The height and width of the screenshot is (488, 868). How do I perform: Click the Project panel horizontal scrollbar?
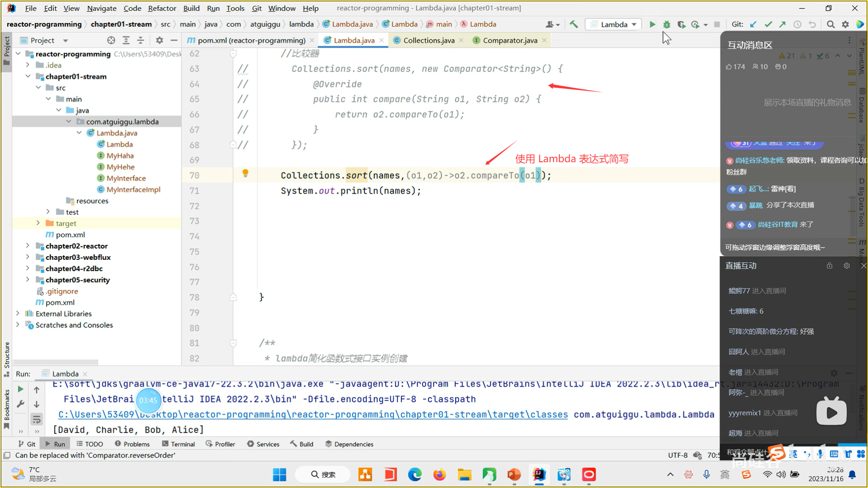point(56,362)
